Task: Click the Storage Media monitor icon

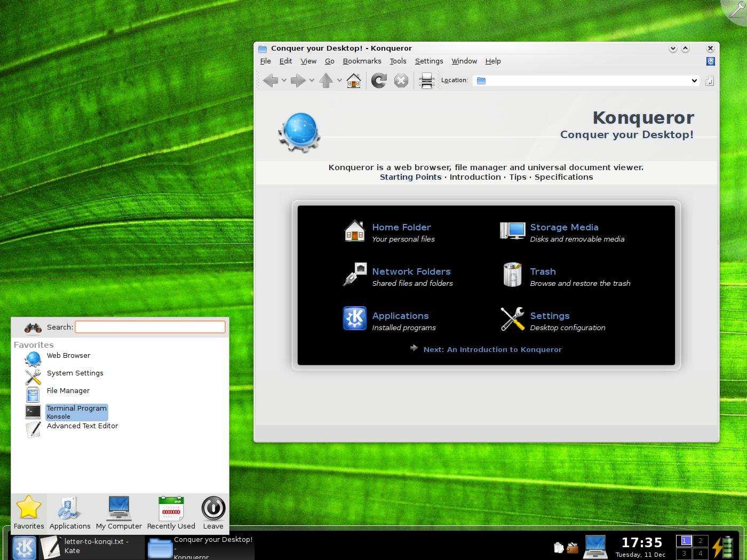Action: tap(512, 231)
